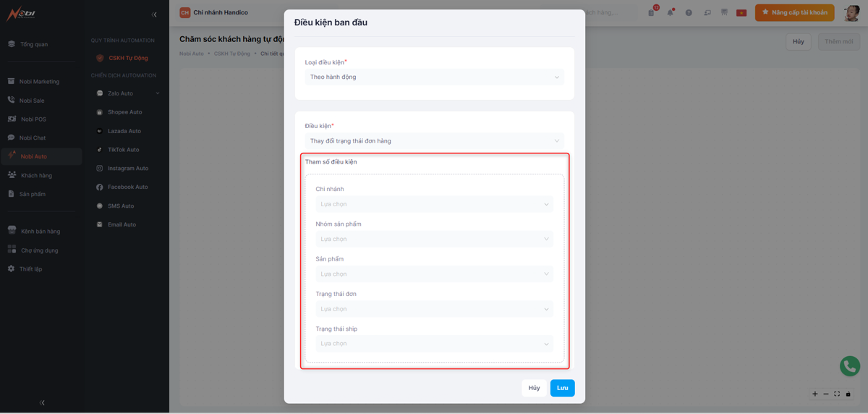Select the Sản phẩm parameter field
Screen dimensions: 868x414
pyautogui.click(x=434, y=274)
